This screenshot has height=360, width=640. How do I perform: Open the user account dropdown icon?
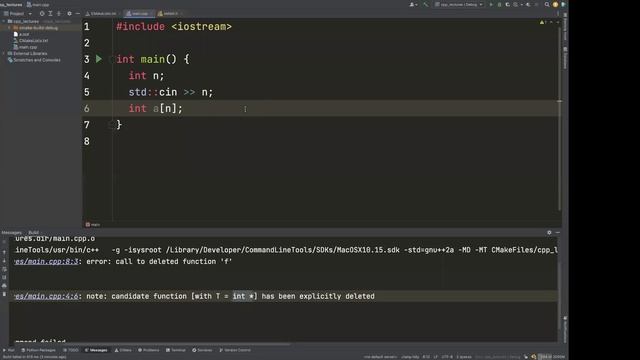pos(413,4)
